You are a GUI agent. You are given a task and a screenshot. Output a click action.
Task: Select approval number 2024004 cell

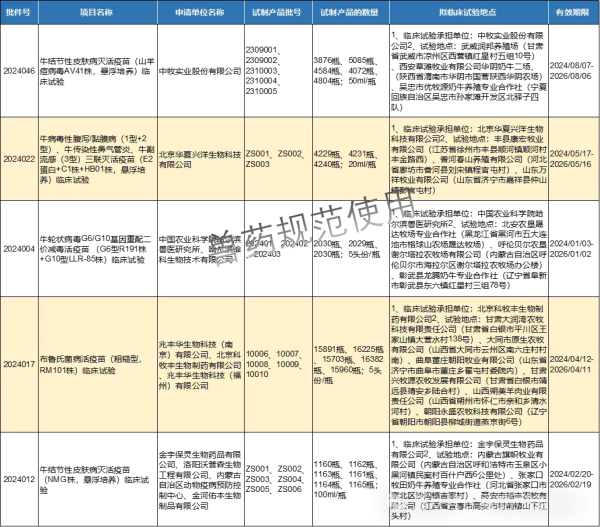(x=19, y=249)
